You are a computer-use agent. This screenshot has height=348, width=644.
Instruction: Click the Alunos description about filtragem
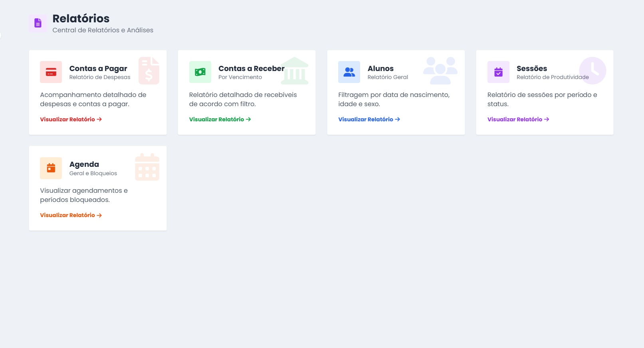[394, 99]
